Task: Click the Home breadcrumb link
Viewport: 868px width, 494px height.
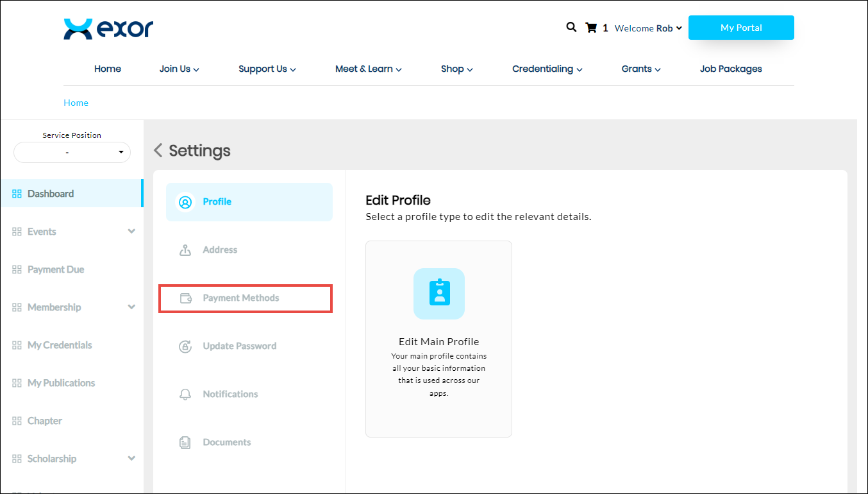Action: (76, 103)
